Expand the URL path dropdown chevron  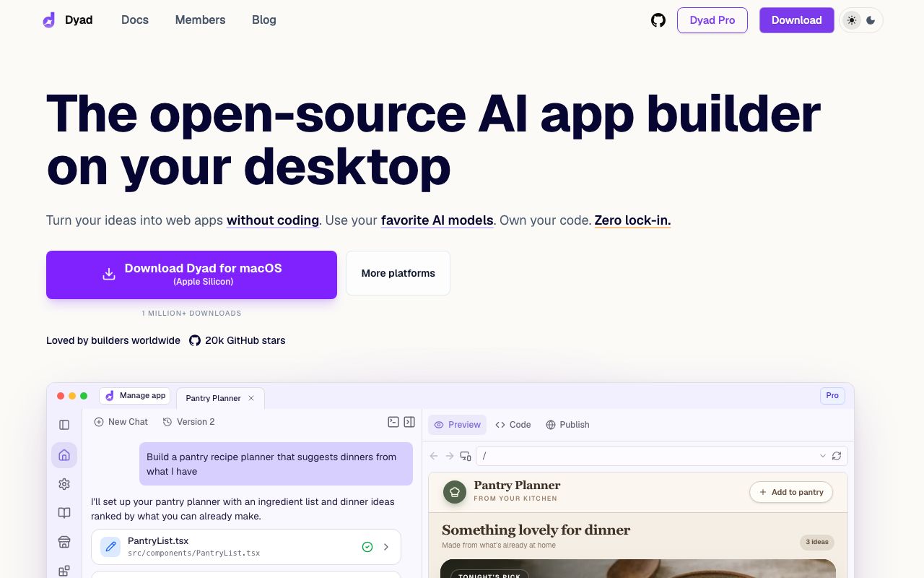pos(822,456)
